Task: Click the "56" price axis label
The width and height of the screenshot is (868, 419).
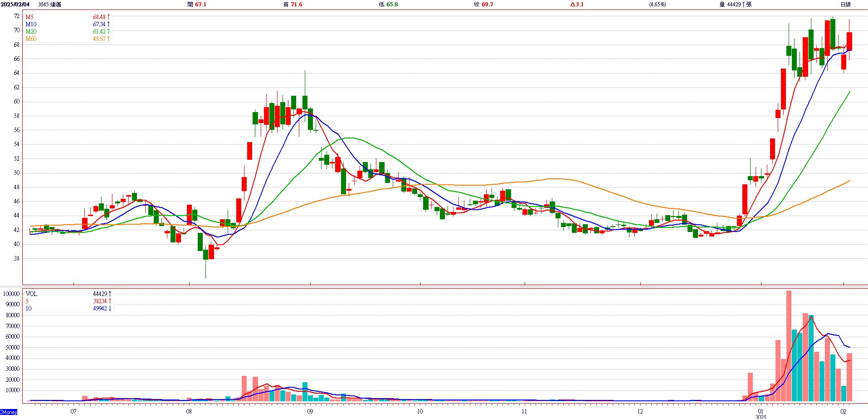Action: point(17,130)
